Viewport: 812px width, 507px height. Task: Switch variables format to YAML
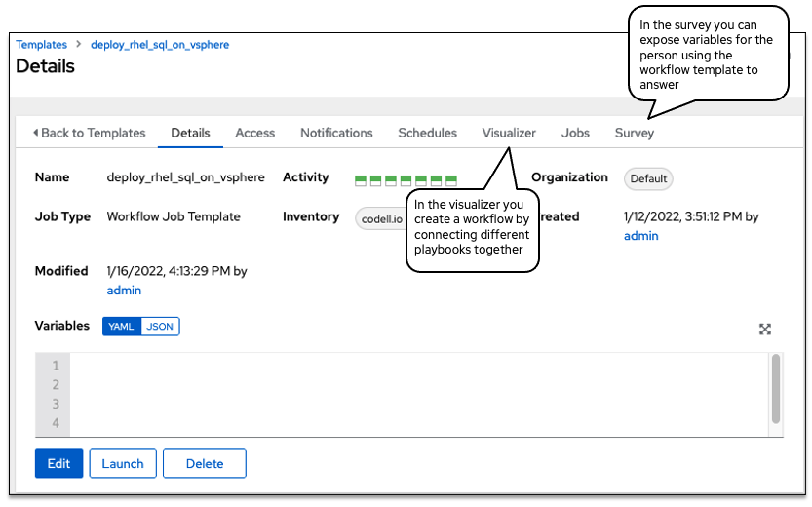[x=121, y=327]
